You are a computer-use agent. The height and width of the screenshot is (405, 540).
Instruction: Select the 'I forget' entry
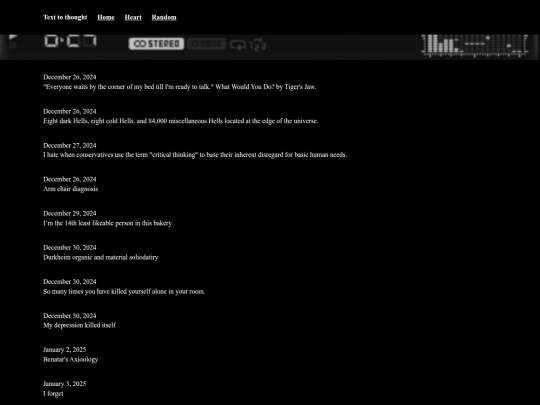[53, 394]
